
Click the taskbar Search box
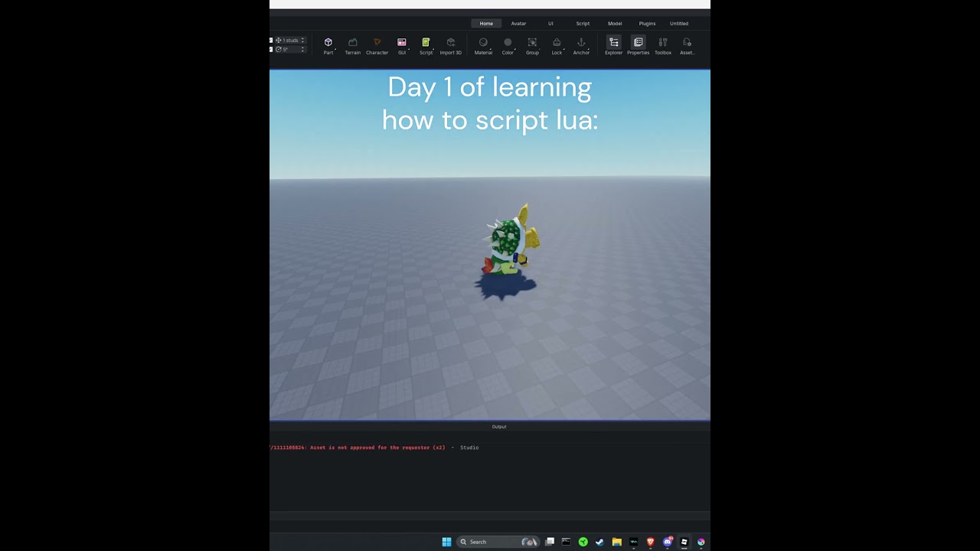pyautogui.click(x=498, y=542)
